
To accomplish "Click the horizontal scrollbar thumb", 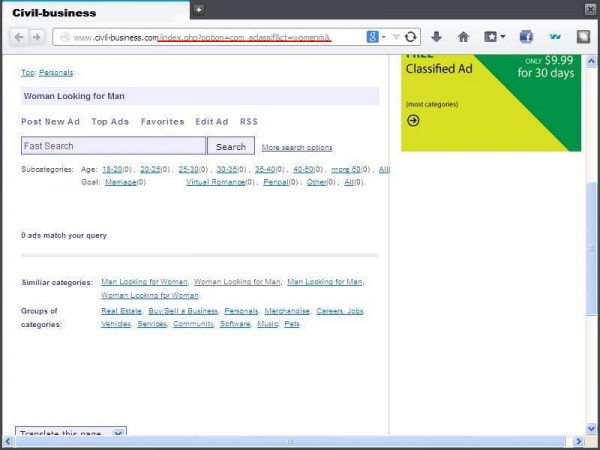I will pos(290,441).
